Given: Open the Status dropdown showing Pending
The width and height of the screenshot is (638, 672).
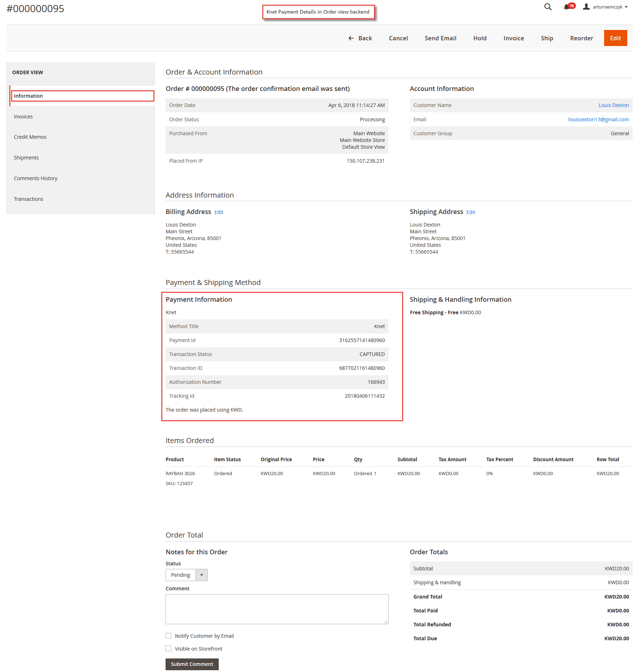Looking at the screenshot, I should [x=186, y=575].
